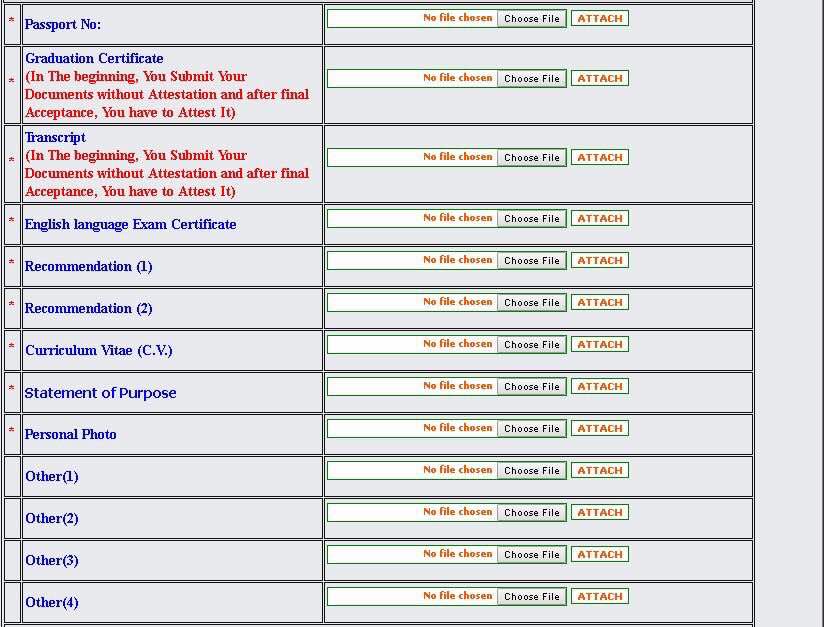
Task: Click the Passport No file path field
Action: (412, 18)
